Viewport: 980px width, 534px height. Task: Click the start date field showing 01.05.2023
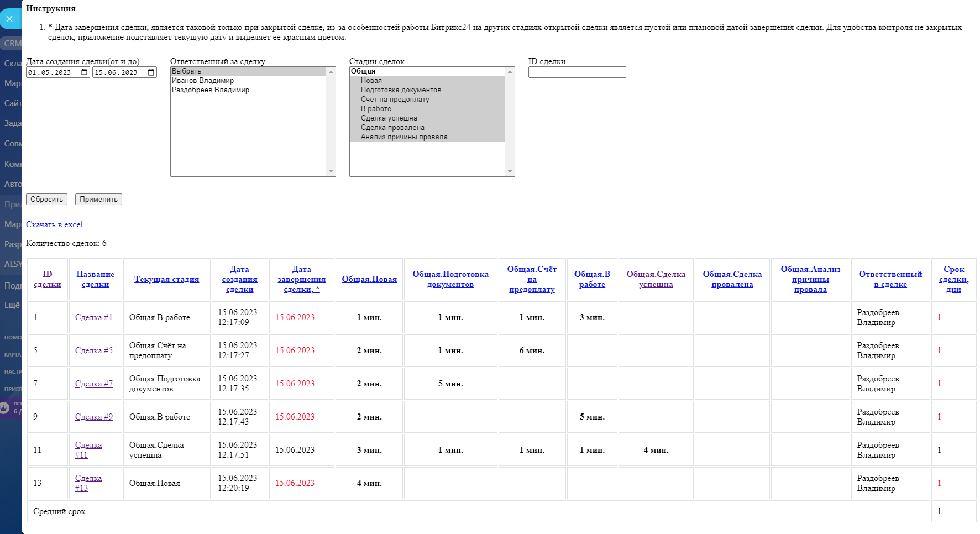point(58,72)
